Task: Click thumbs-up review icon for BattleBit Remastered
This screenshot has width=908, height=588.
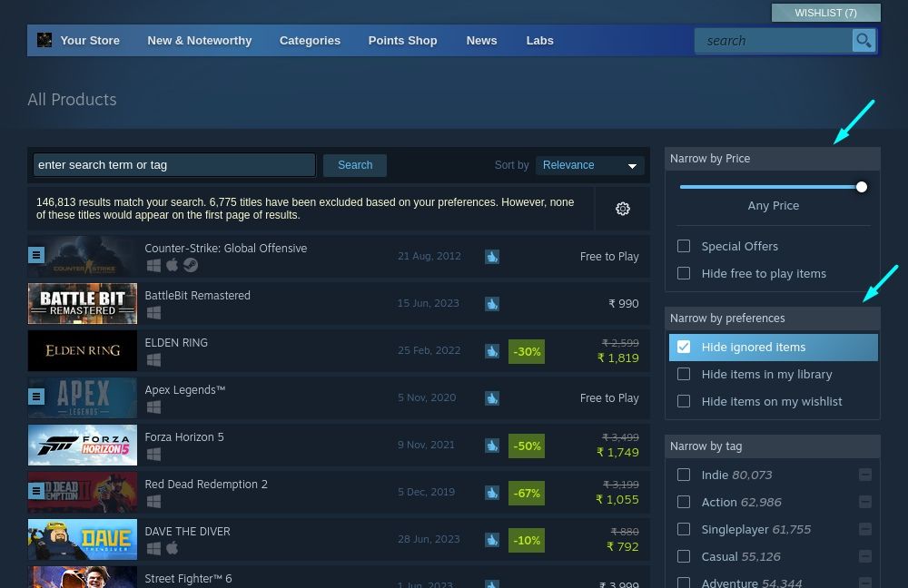Action: pyautogui.click(x=492, y=303)
